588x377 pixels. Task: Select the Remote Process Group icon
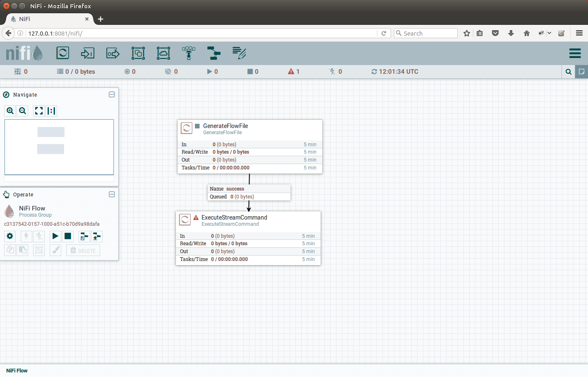click(163, 53)
